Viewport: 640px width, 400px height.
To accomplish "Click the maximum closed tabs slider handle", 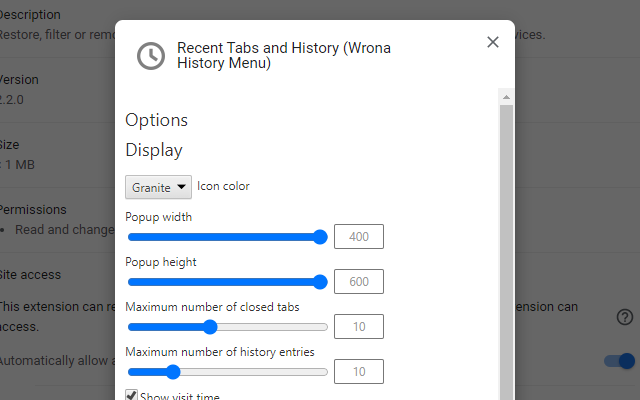I will click(x=210, y=327).
